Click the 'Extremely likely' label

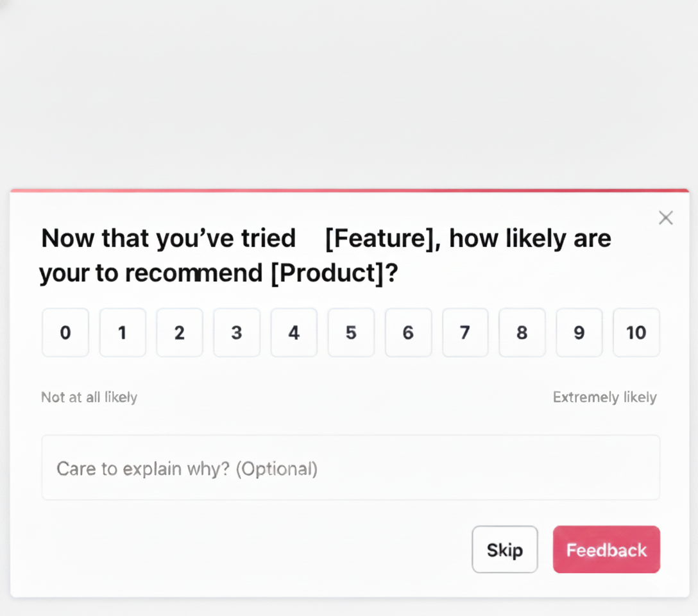tap(604, 397)
